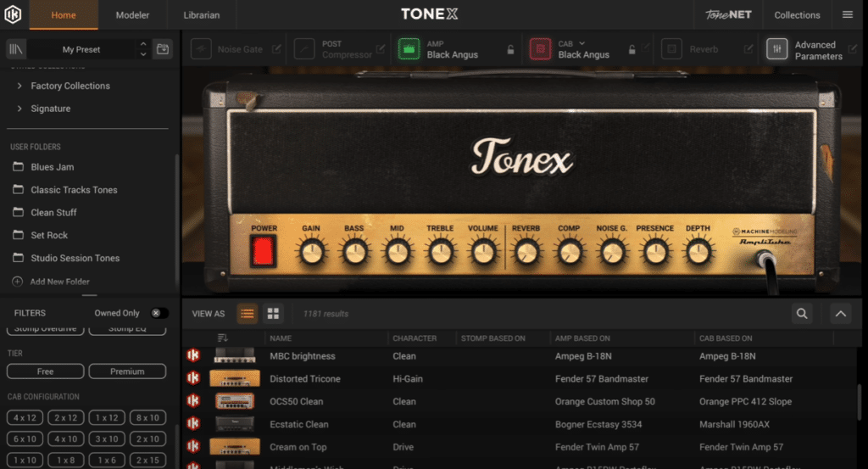Toggle the Owned Only filter switch
Viewport: 868px width, 469px height.
pos(158,313)
